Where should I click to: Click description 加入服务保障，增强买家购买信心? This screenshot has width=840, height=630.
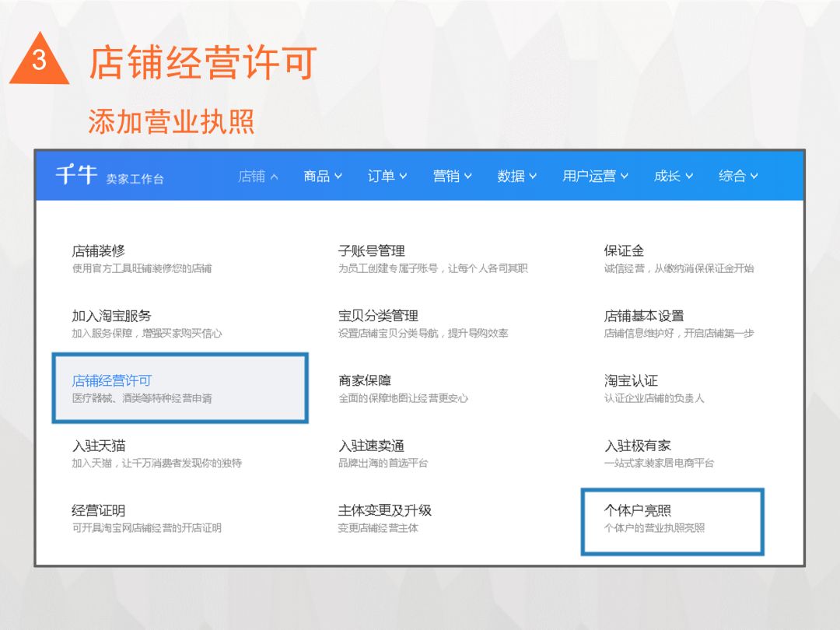click(147, 333)
